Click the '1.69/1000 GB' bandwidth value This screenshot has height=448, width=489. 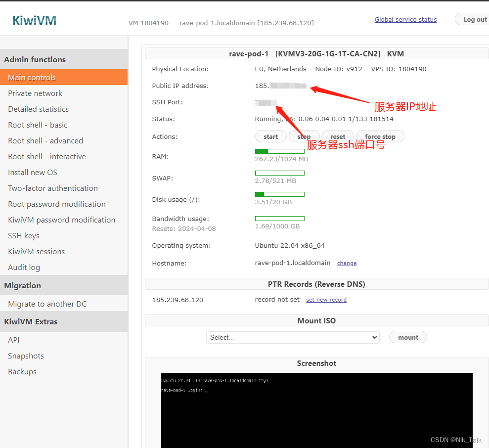277,226
